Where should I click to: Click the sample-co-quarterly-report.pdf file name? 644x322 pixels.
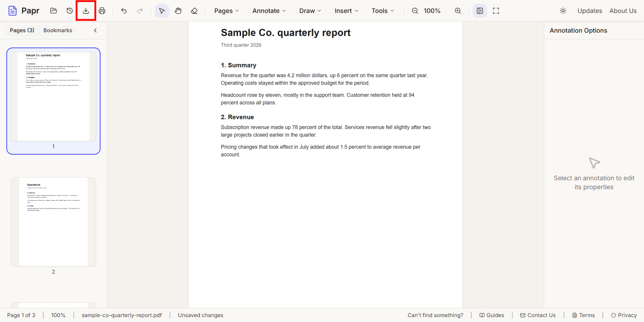[x=122, y=315]
